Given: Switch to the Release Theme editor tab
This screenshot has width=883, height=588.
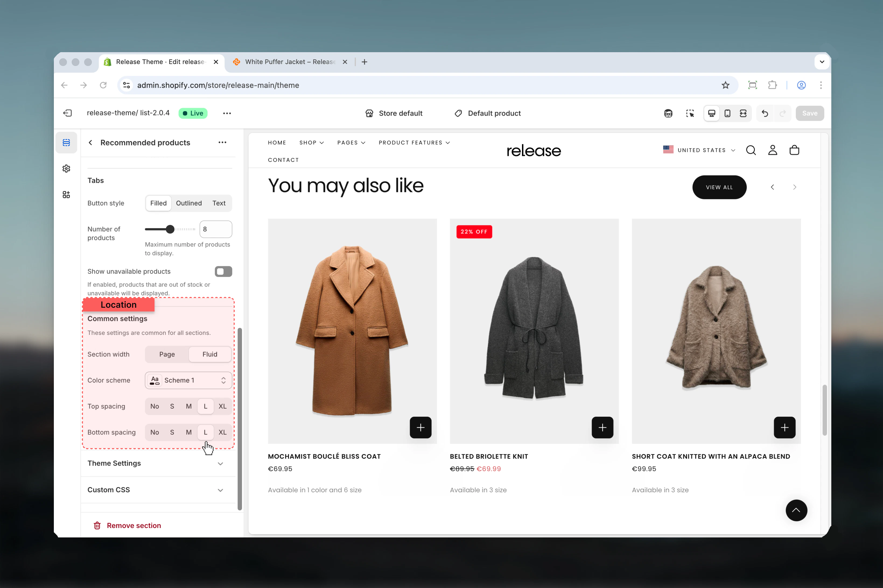Looking at the screenshot, I should click(x=162, y=62).
